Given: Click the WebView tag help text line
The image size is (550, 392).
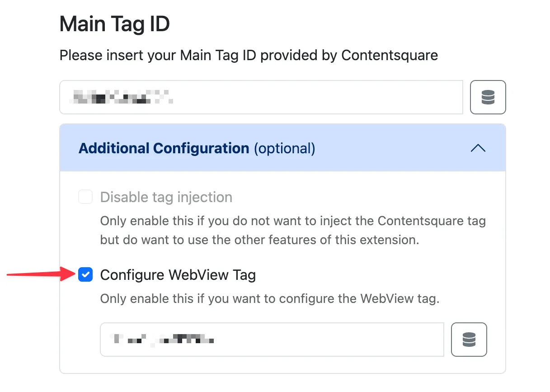Looking at the screenshot, I should (269, 299).
